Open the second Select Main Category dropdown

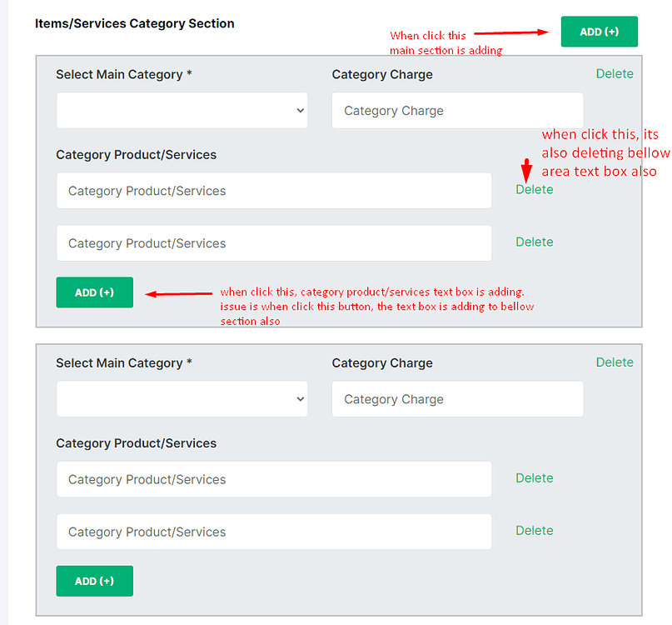[x=182, y=398]
